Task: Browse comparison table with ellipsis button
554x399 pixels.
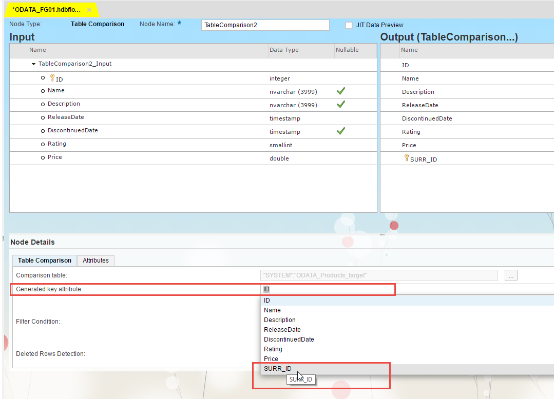Action: 511,275
